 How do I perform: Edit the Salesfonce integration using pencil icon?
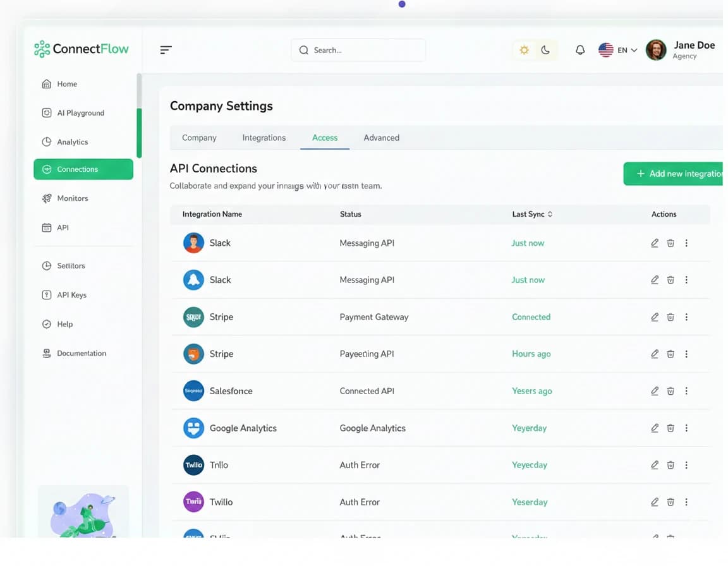point(655,391)
